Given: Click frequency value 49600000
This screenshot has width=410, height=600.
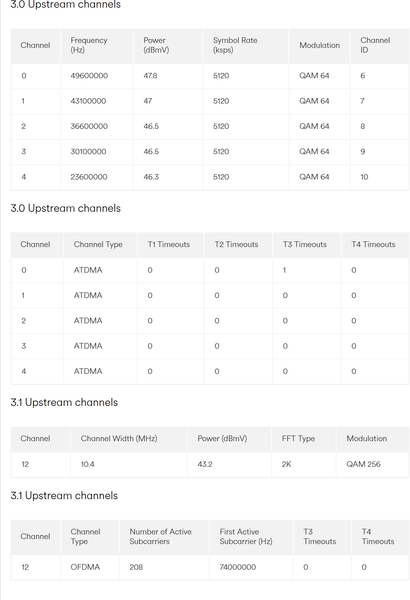Looking at the screenshot, I should coord(89,76).
